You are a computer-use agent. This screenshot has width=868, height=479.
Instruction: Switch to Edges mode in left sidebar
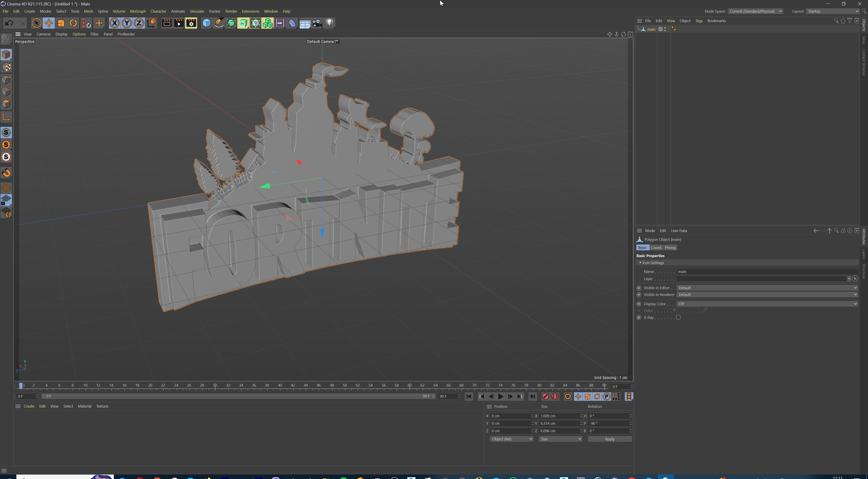(6, 92)
